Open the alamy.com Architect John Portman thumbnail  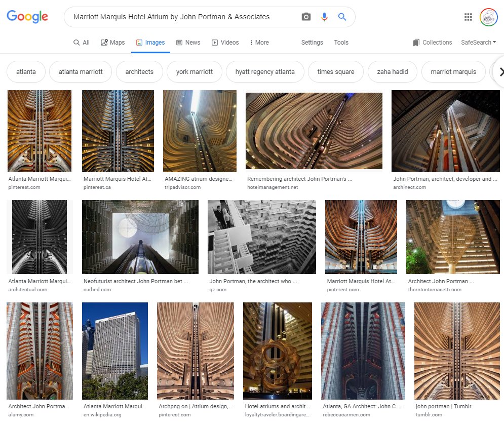click(40, 351)
